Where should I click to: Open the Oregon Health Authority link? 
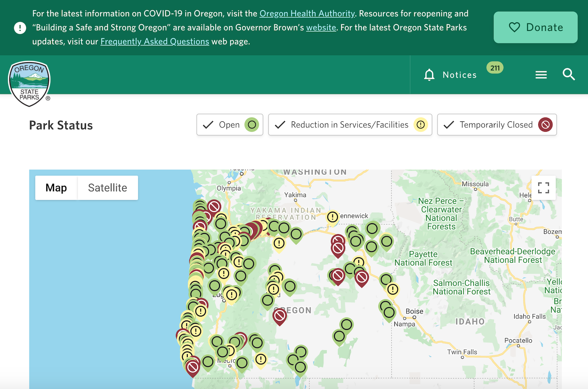point(307,14)
